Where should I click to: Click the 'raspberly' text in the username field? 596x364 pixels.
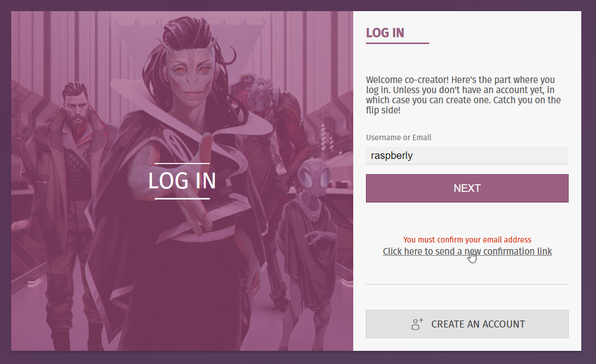pyautogui.click(x=391, y=155)
